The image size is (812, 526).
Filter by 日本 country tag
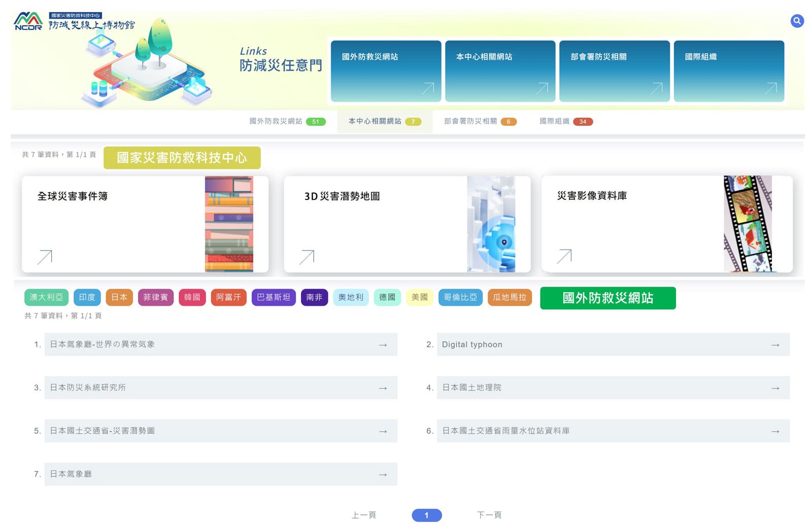pos(119,297)
